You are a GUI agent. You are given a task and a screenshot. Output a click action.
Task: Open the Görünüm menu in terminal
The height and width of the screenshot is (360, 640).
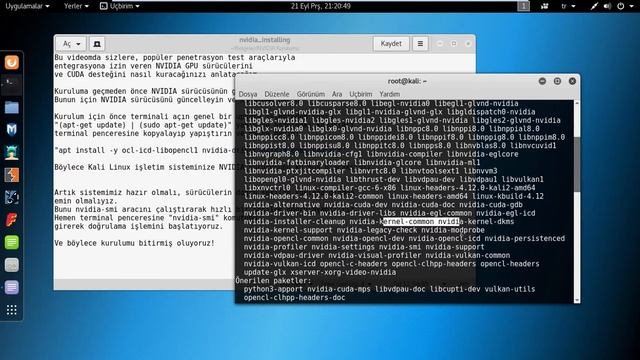pyautogui.click(x=311, y=94)
